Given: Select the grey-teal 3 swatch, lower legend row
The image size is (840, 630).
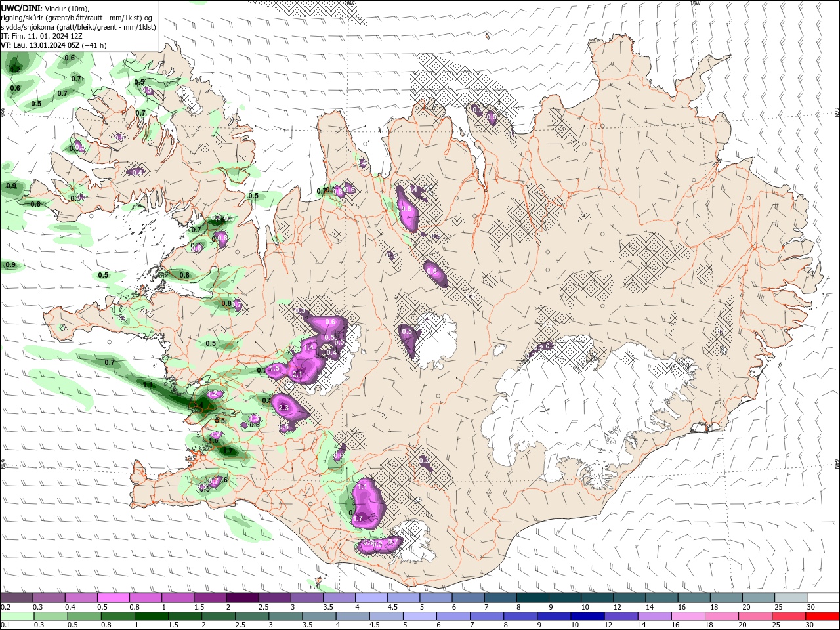Looking at the screenshot, I should [285, 616].
